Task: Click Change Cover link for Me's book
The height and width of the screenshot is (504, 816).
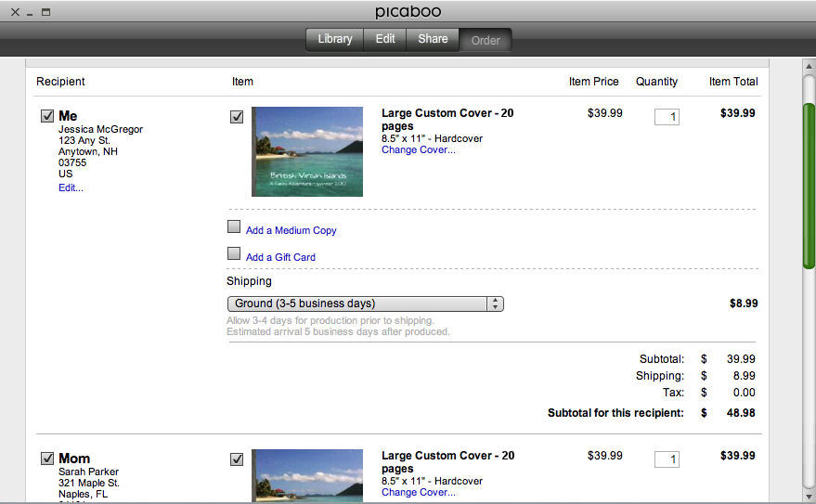Action: [x=418, y=149]
